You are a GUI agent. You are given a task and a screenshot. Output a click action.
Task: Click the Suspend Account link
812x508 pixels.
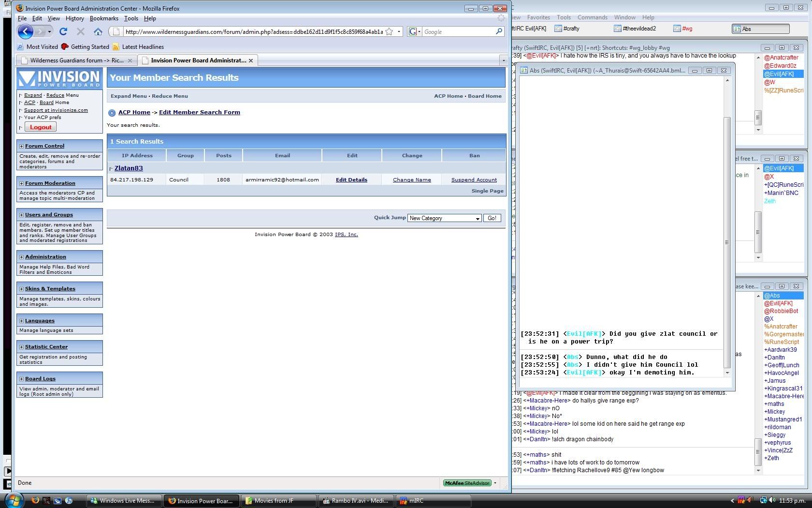[x=474, y=180]
